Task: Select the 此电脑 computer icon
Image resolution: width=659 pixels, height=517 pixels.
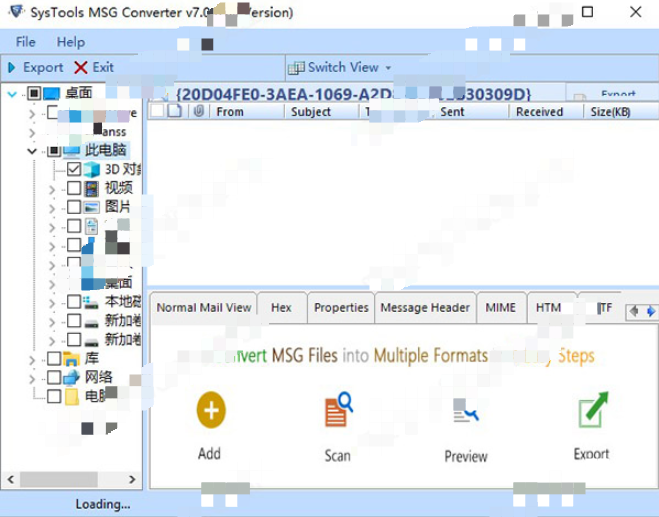Action: 71,150
